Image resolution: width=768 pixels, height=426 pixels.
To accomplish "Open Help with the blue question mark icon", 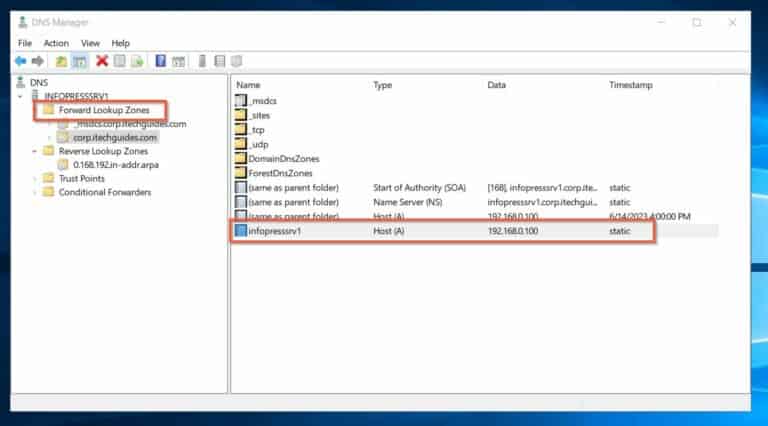I will click(161, 61).
